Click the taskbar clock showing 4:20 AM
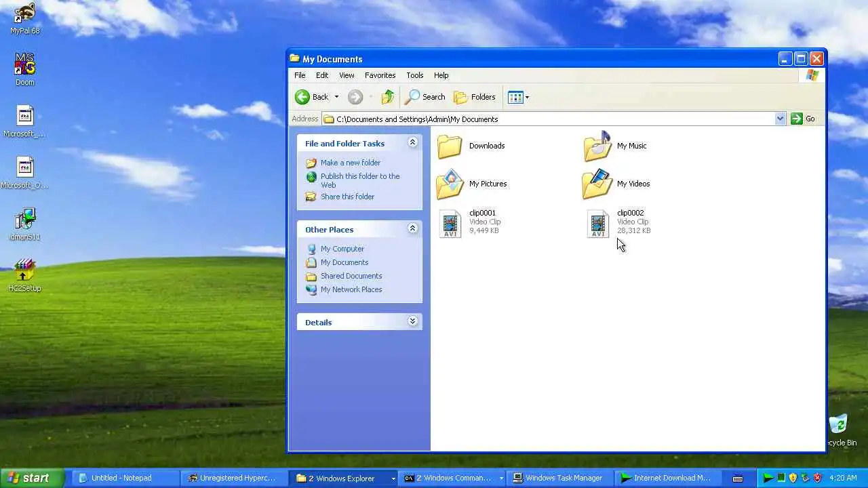The height and width of the screenshot is (488, 868). click(843, 478)
